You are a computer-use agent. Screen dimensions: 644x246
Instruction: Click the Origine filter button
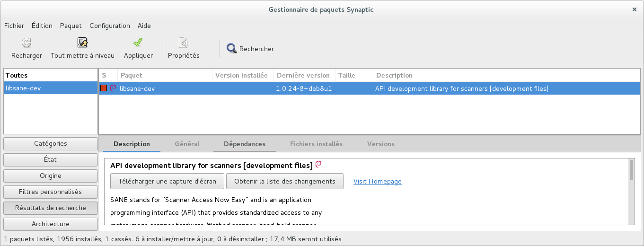point(51,176)
